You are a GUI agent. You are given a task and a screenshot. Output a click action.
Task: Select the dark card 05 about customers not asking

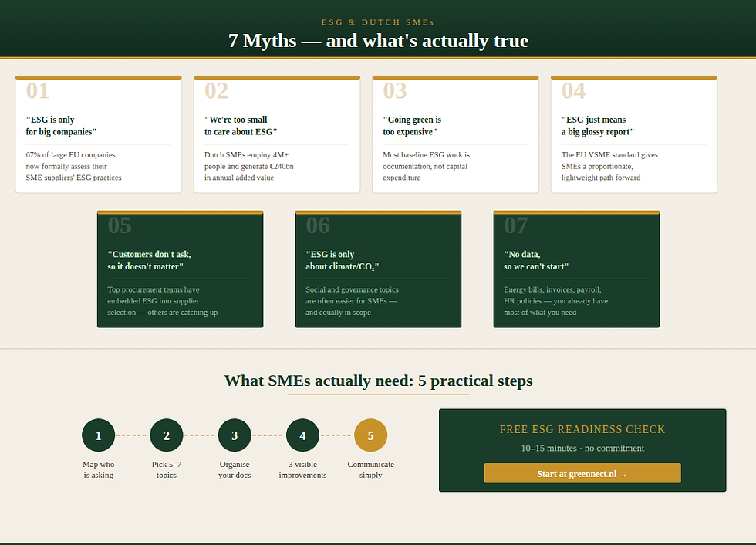(x=180, y=269)
